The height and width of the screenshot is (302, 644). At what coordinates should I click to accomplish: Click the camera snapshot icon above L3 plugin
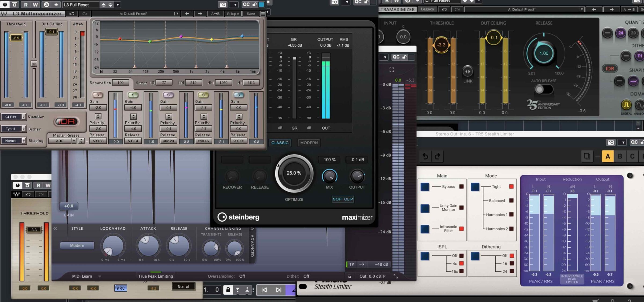click(223, 5)
